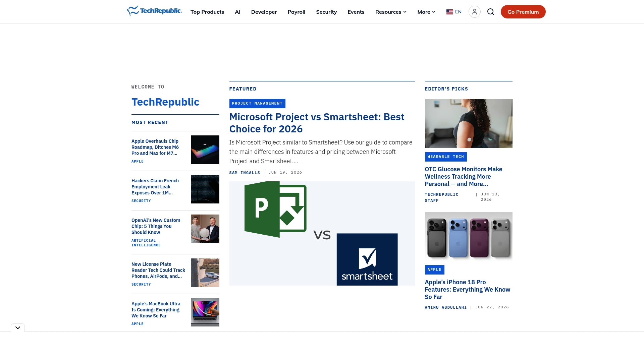
Task: Open the glucose monitor arm photo thumbnail
Action: pos(469,123)
